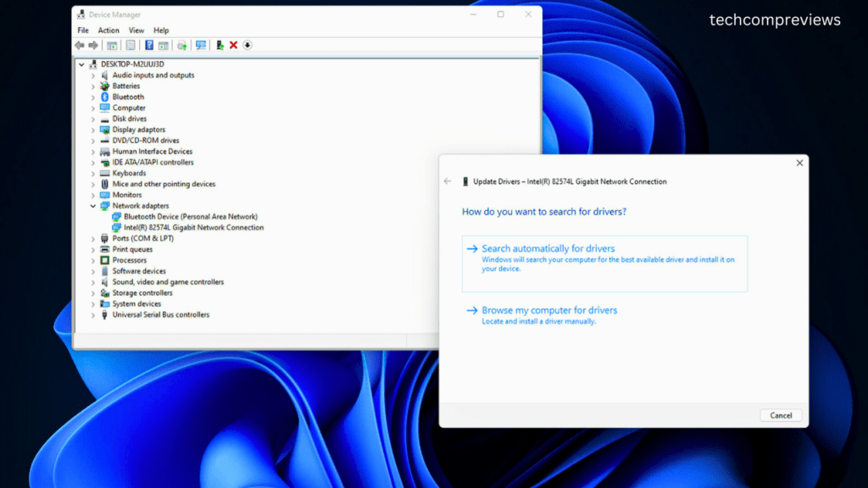Click the Keyboards category icon
This screenshot has height=488, width=868.
tap(104, 173)
